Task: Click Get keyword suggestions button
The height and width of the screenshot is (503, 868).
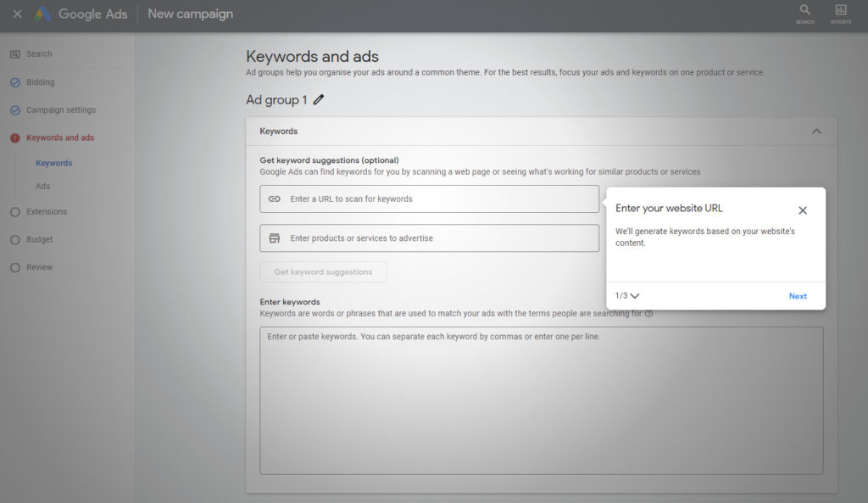Action: pos(323,272)
